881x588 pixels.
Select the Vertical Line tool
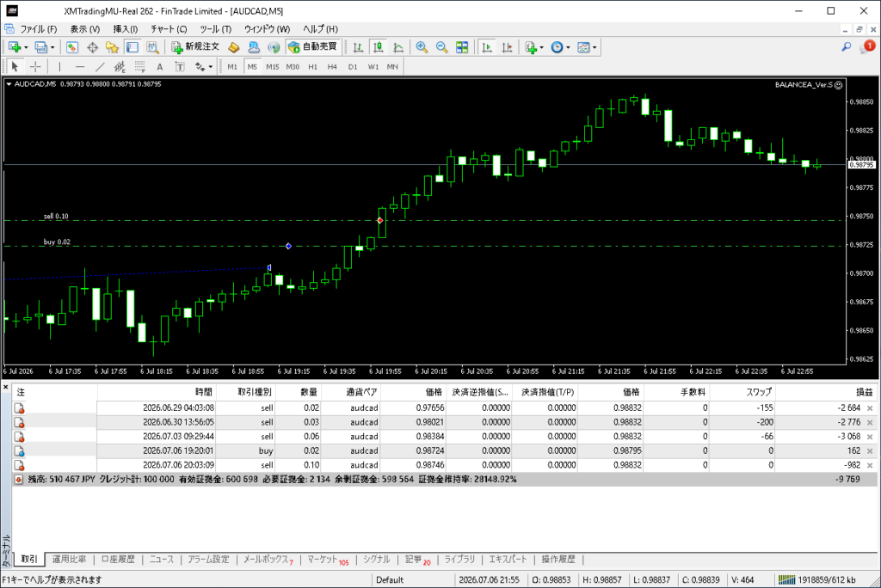(x=59, y=67)
